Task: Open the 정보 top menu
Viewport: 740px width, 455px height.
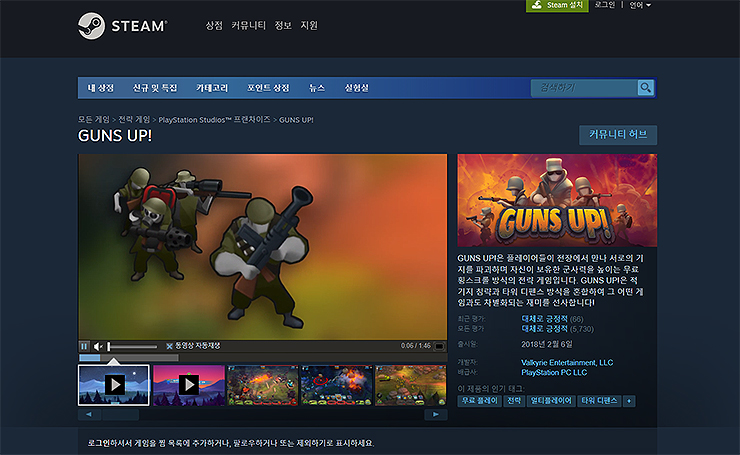Action: pyautogui.click(x=283, y=25)
